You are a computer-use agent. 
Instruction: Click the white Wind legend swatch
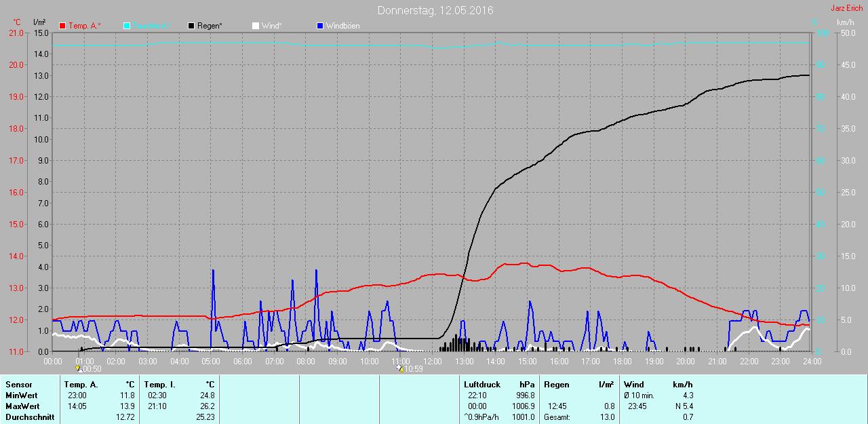(x=256, y=26)
